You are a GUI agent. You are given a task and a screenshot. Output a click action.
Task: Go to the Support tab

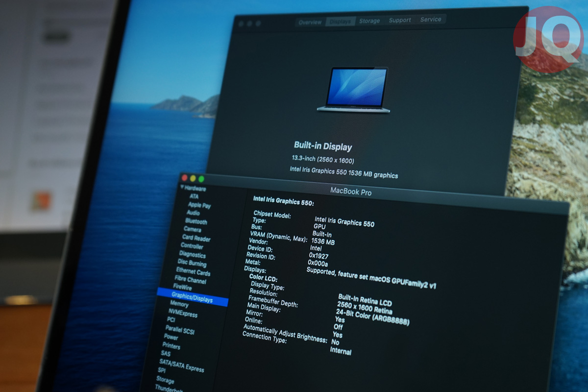[400, 20]
